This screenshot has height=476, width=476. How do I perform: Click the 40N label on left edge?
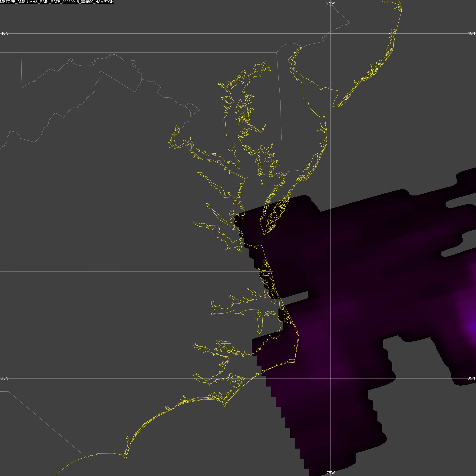pyautogui.click(x=5, y=33)
